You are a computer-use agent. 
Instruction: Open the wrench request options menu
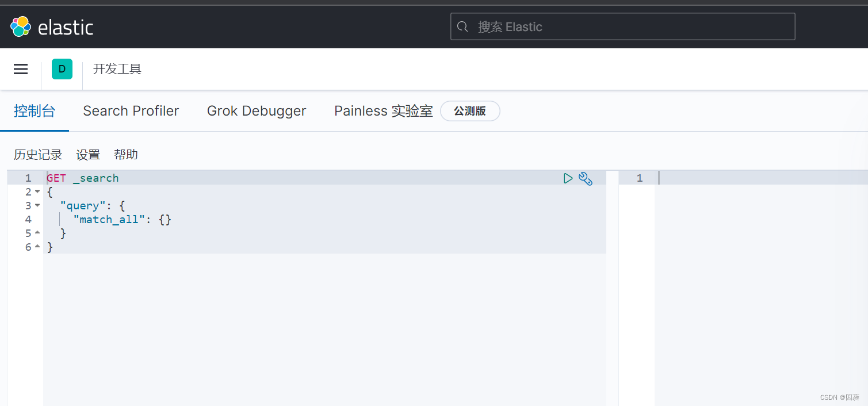[x=586, y=178]
